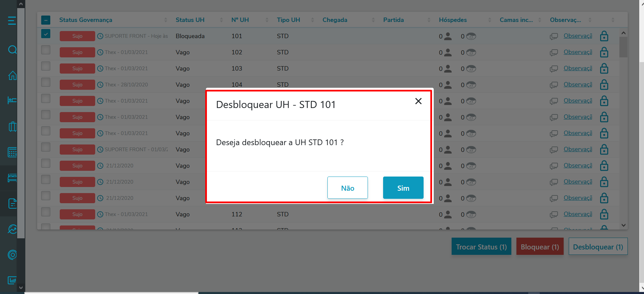This screenshot has height=294, width=644.
Task: Click Desbloquear (1) button
Action: tap(598, 246)
